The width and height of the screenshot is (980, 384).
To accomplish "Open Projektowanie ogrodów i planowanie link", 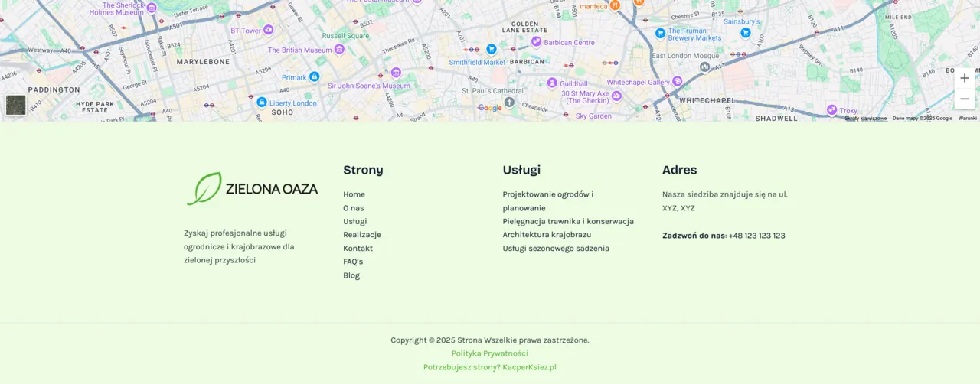I will (x=548, y=201).
